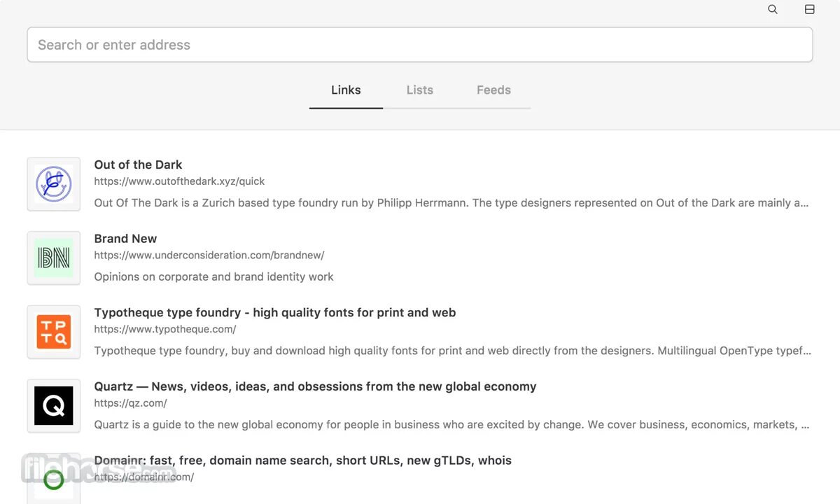Open the Brand New link title

(125, 239)
